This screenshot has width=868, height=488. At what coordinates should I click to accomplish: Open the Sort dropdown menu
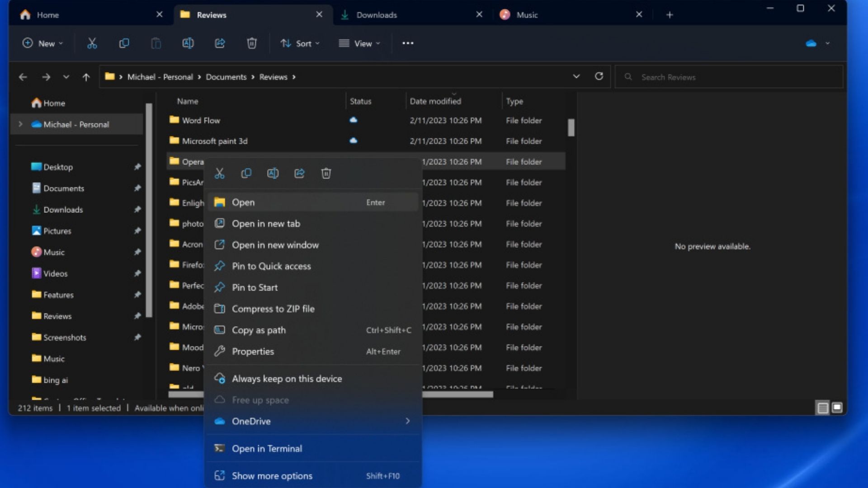click(x=300, y=43)
